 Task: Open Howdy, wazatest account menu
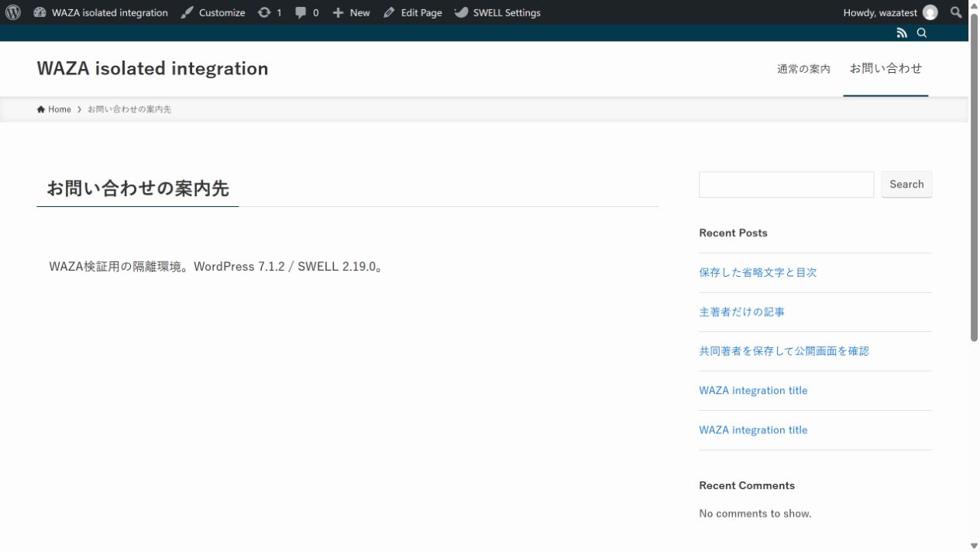[x=890, y=12]
